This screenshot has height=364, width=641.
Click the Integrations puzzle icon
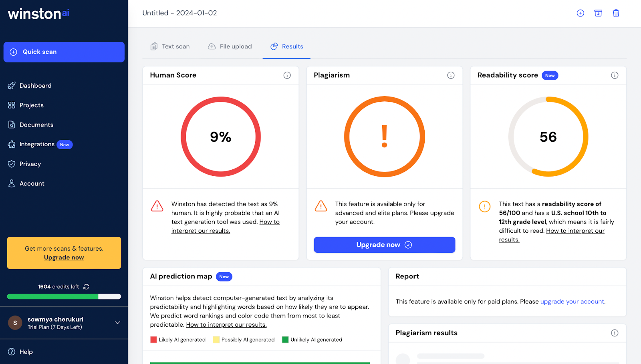(12, 144)
